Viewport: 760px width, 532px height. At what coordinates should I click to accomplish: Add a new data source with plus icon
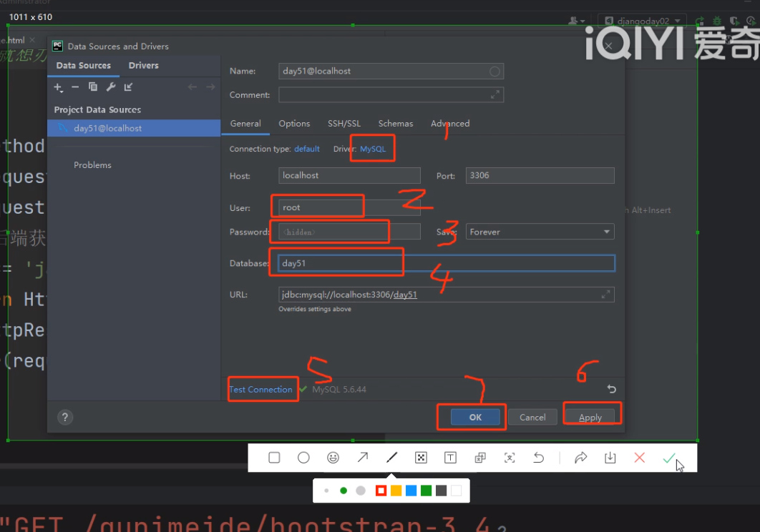tap(58, 87)
